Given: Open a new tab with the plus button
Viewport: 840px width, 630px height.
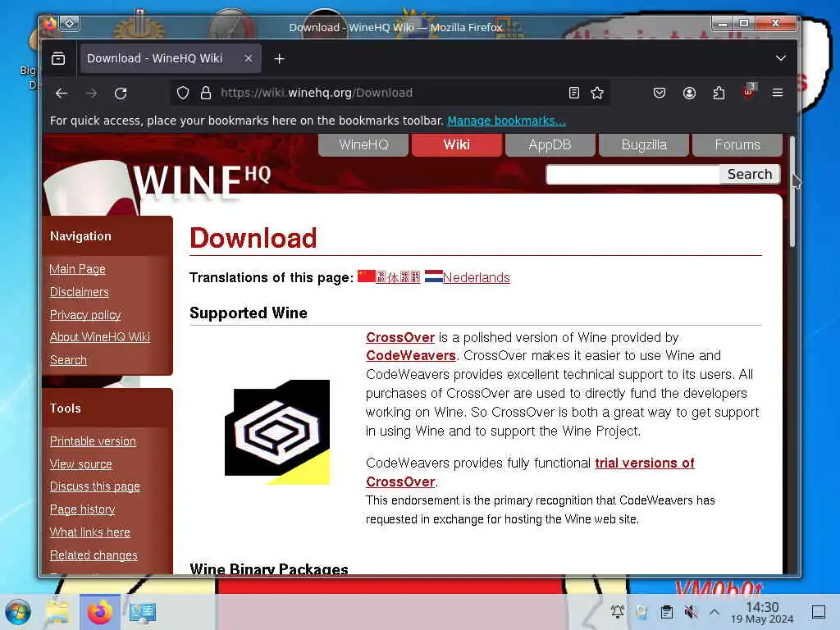Looking at the screenshot, I should pos(279,59).
